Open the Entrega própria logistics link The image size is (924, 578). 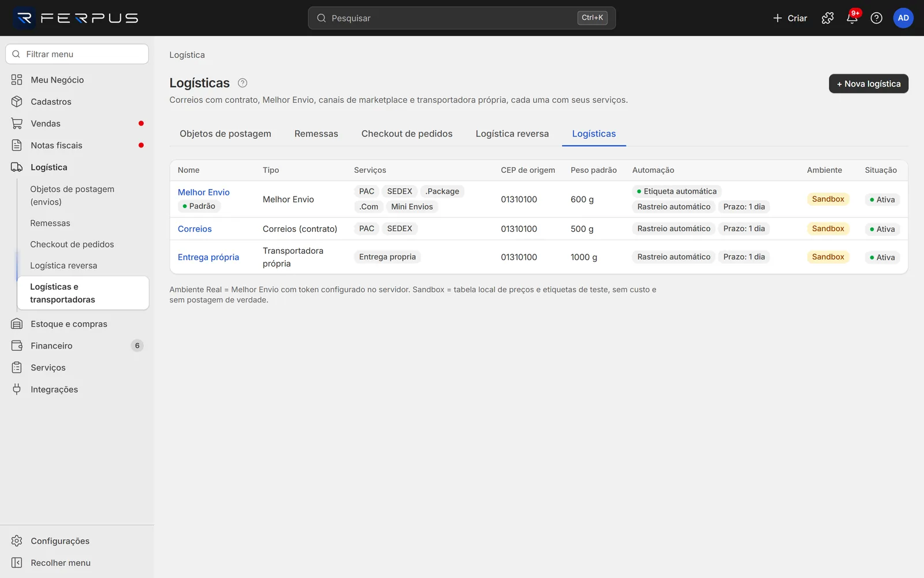[x=208, y=257]
